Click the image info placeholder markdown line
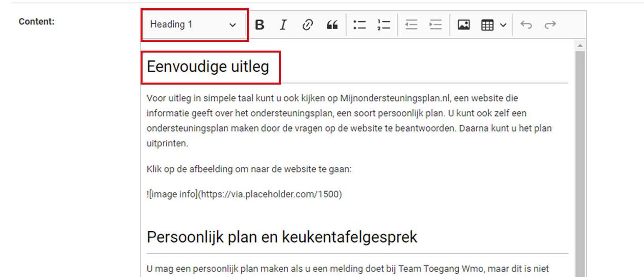This screenshot has width=644, height=277. (244, 194)
